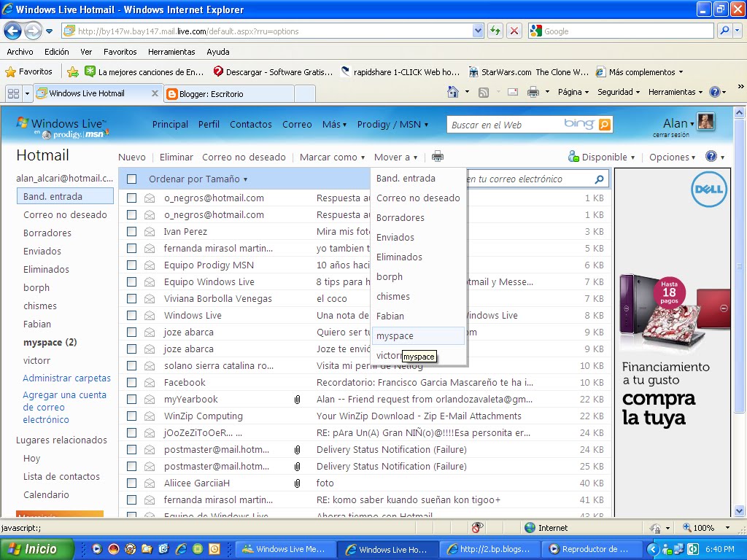The image size is (747, 560).
Task: Click Alan's profile picture
Action: (705, 121)
